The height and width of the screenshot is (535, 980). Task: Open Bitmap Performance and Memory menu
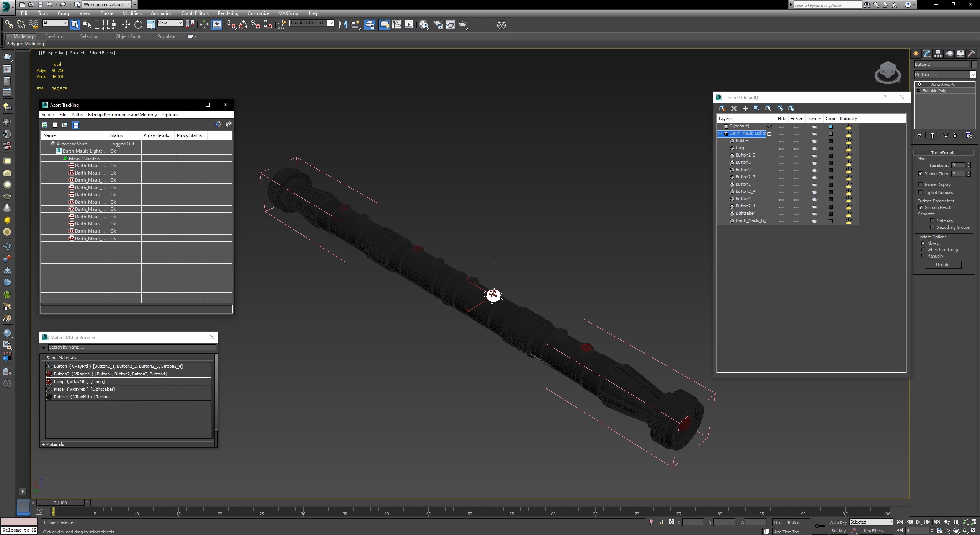[122, 115]
